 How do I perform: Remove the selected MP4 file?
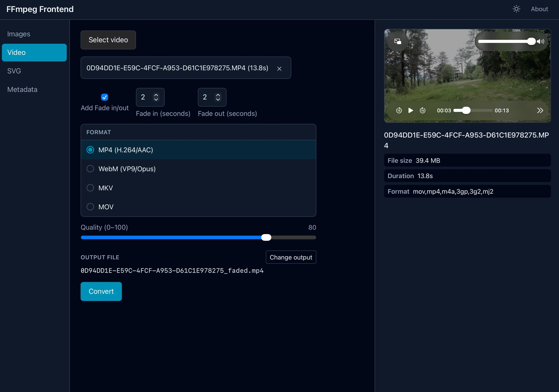pyautogui.click(x=279, y=69)
